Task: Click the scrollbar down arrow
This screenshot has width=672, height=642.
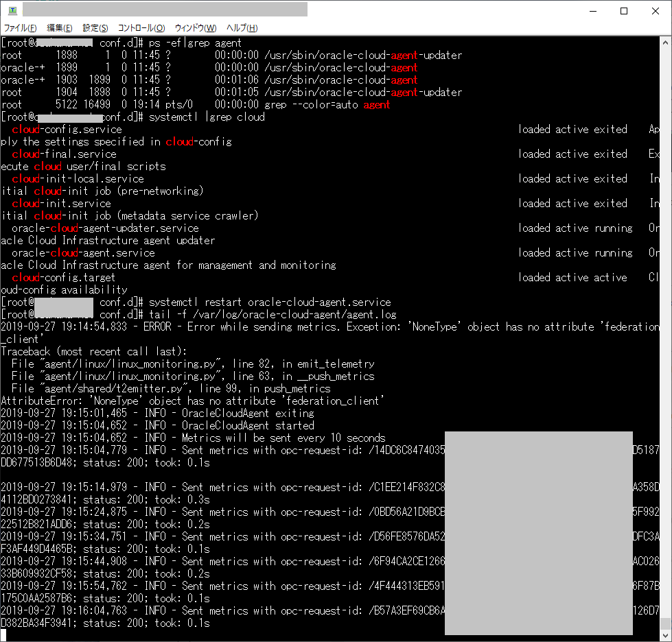Action: click(665, 635)
